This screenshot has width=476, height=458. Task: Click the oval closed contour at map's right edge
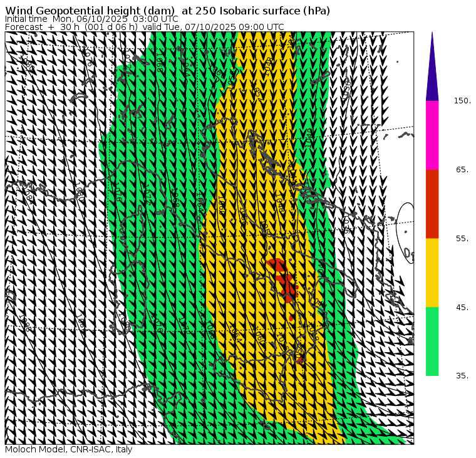click(x=406, y=232)
